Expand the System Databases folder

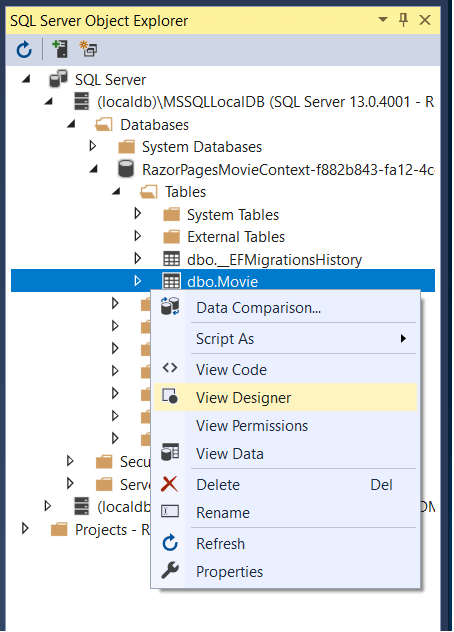93,146
